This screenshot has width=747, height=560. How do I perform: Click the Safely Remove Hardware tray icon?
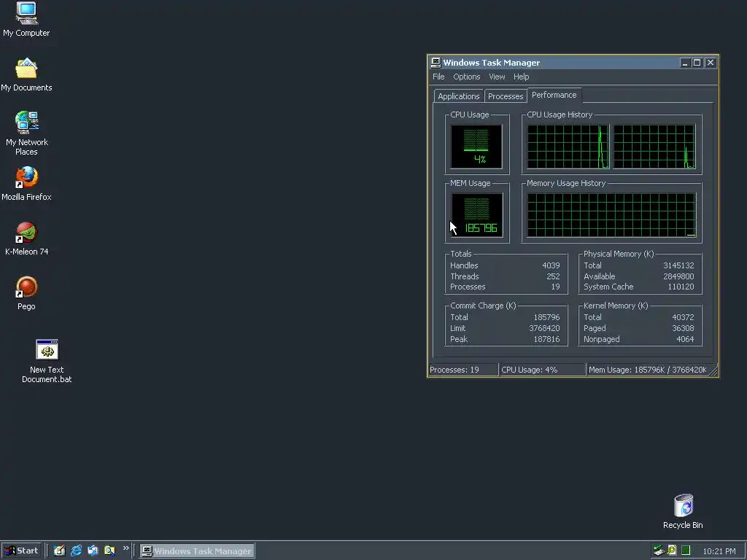[659, 551]
